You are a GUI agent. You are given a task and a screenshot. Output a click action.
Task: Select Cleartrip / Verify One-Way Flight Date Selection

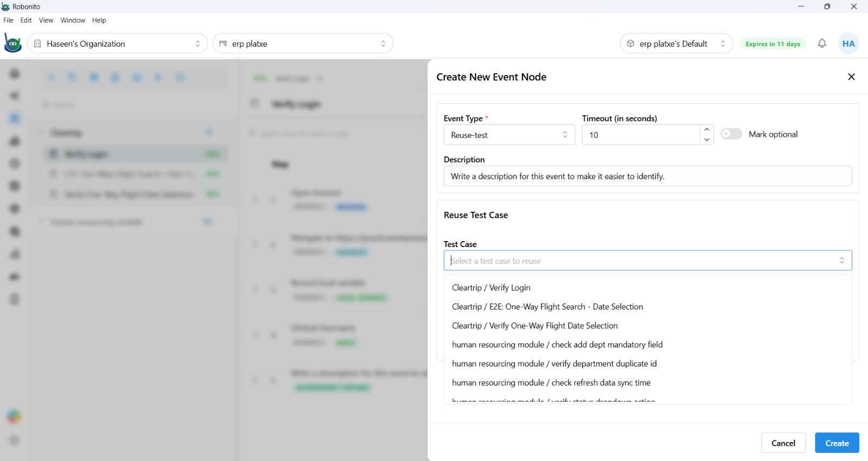pos(648,326)
